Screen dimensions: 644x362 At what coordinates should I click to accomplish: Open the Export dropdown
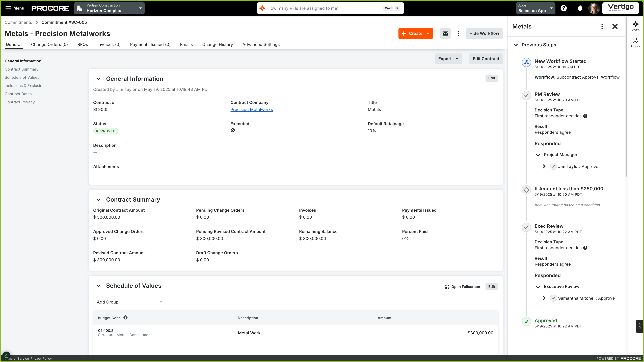point(448,58)
